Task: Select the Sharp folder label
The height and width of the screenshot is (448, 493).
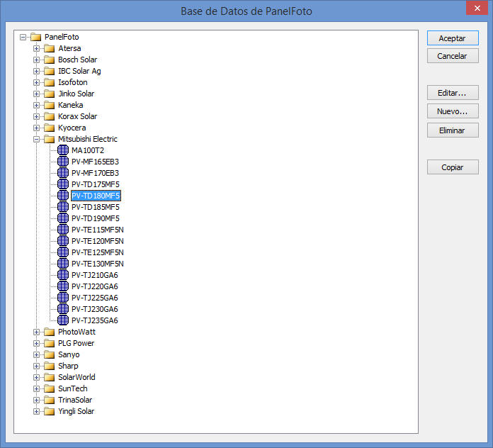Action: 68,366
